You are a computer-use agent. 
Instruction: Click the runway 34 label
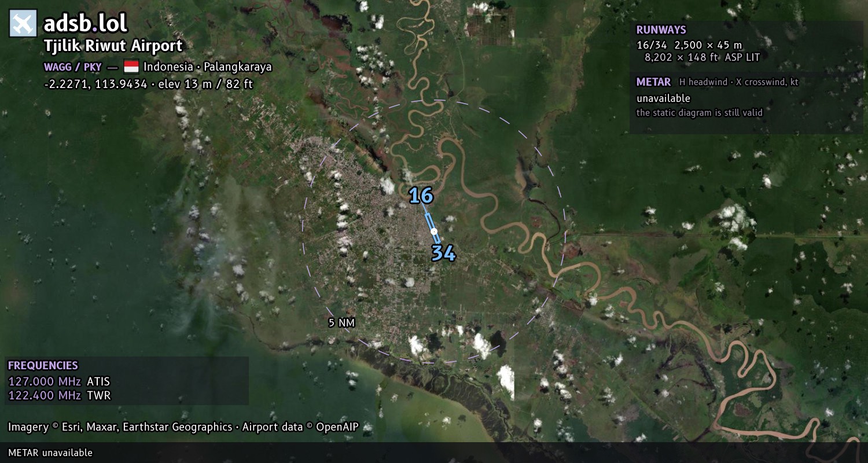tap(443, 253)
